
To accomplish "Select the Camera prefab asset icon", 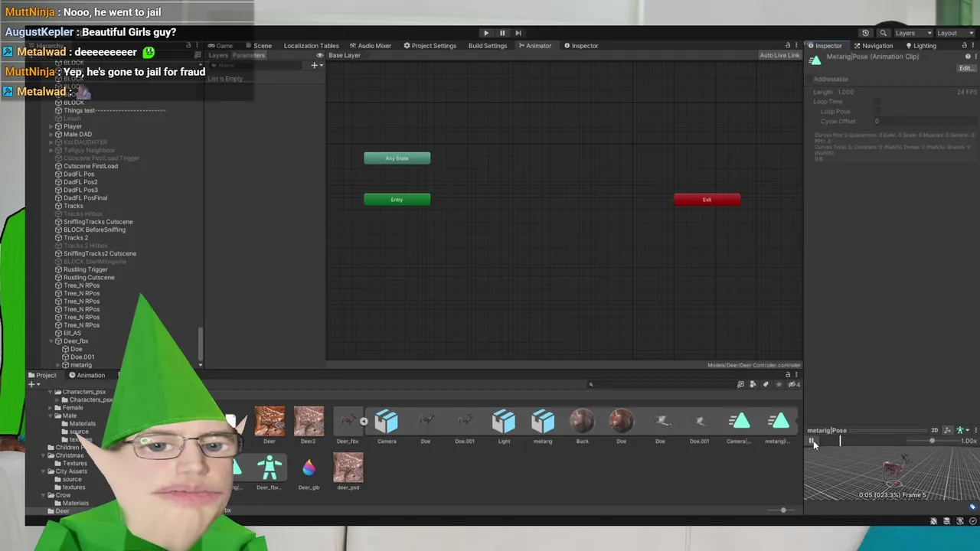I will (x=387, y=421).
